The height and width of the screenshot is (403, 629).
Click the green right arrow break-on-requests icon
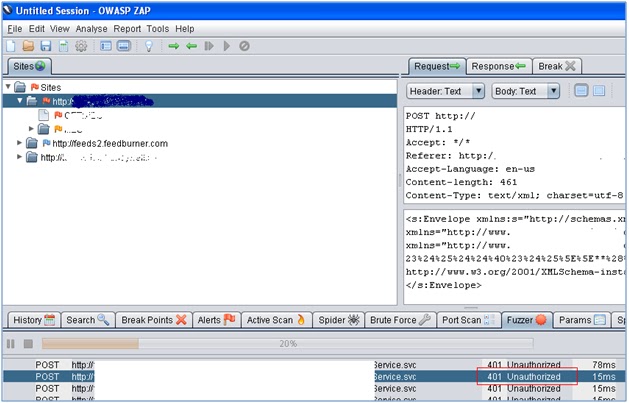(174, 46)
